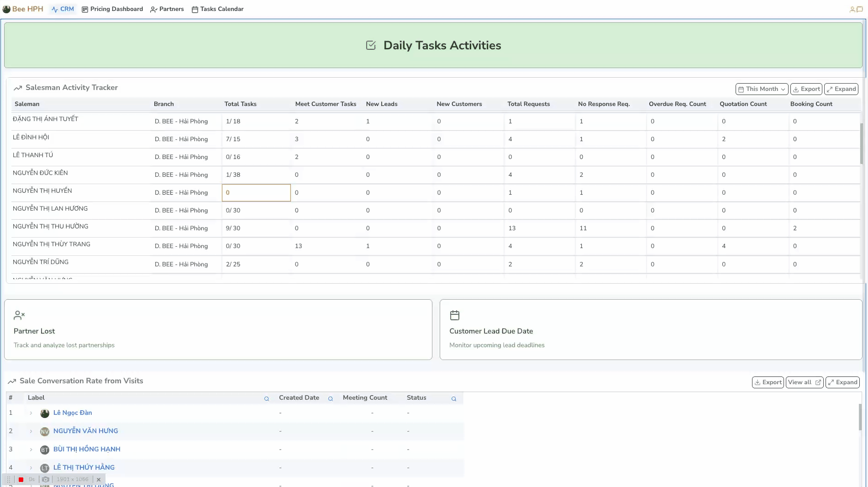Open the chat bubble icon top right

[860, 9]
